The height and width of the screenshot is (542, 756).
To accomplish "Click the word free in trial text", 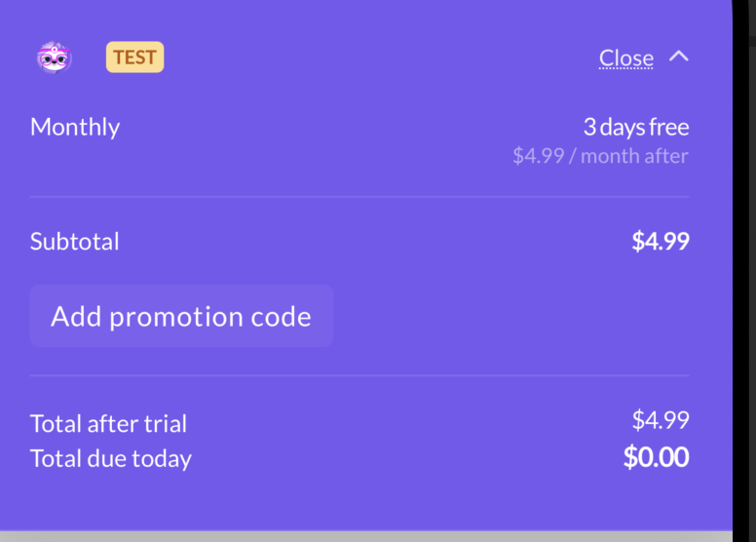I will pos(667,127).
